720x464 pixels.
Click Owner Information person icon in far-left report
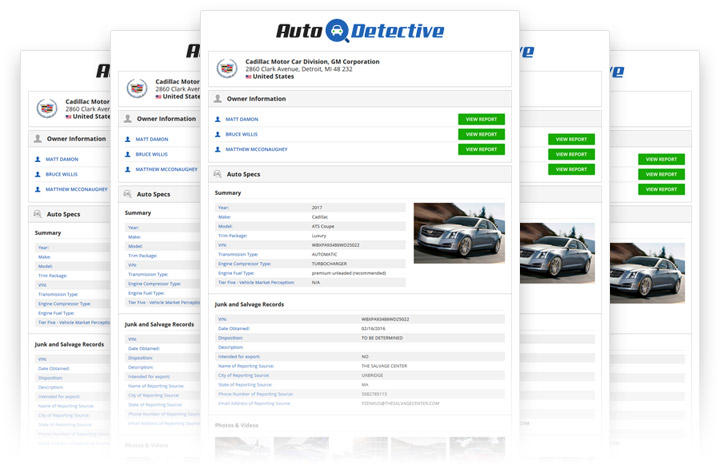(x=38, y=138)
